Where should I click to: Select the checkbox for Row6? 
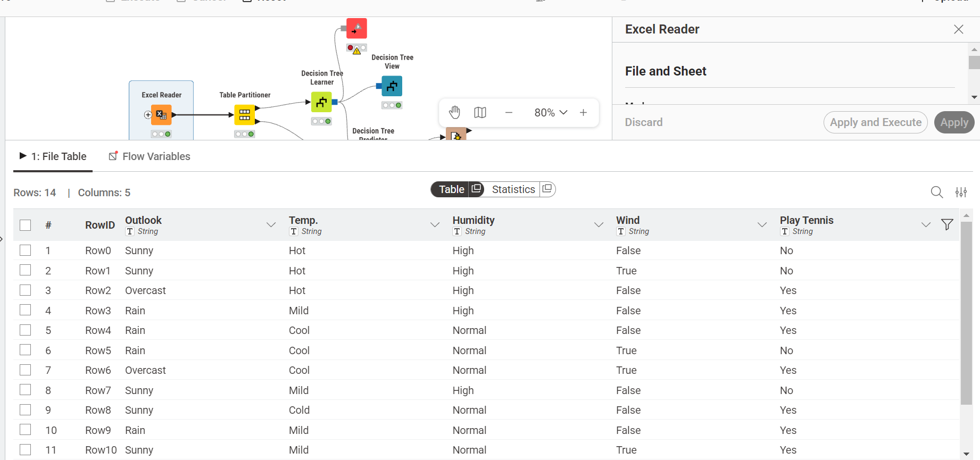[x=26, y=370]
